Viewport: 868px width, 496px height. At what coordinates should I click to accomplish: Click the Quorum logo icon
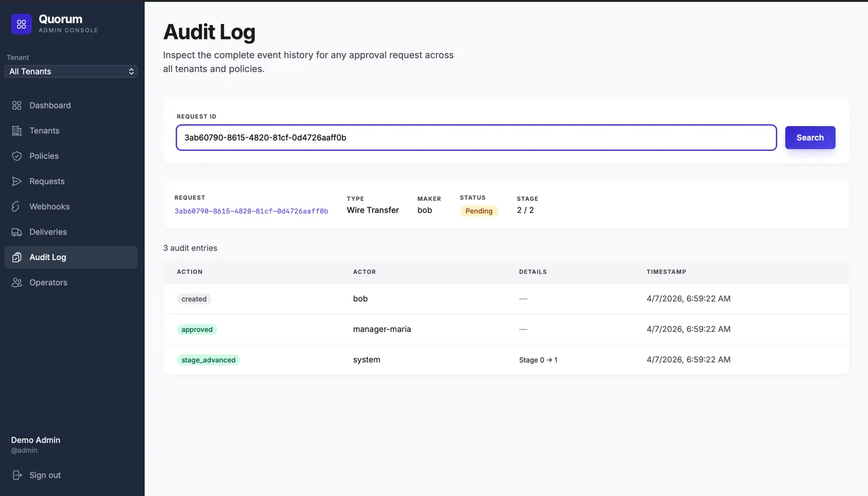pyautogui.click(x=21, y=24)
